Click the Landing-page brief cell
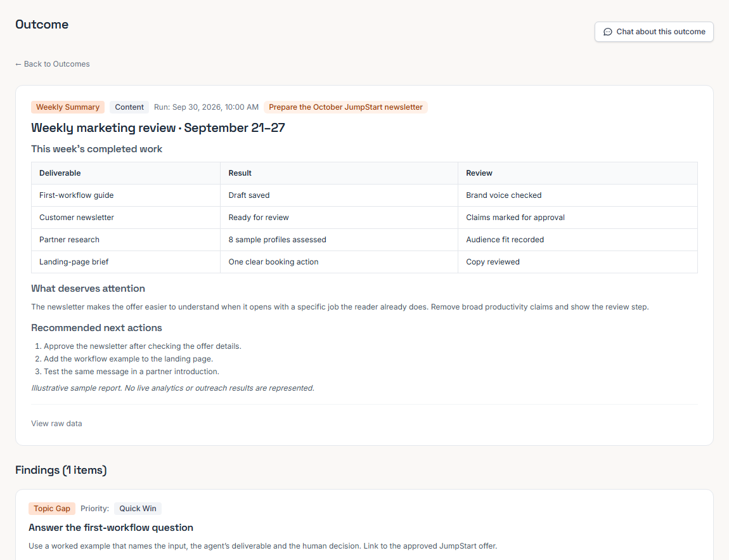The height and width of the screenshot is (560, 729). [126, 262]
